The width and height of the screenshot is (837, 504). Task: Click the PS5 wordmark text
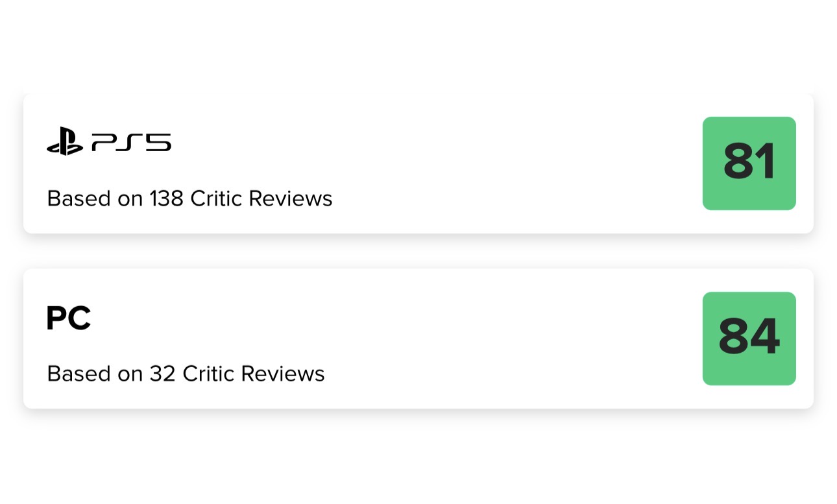click(132, 142)
